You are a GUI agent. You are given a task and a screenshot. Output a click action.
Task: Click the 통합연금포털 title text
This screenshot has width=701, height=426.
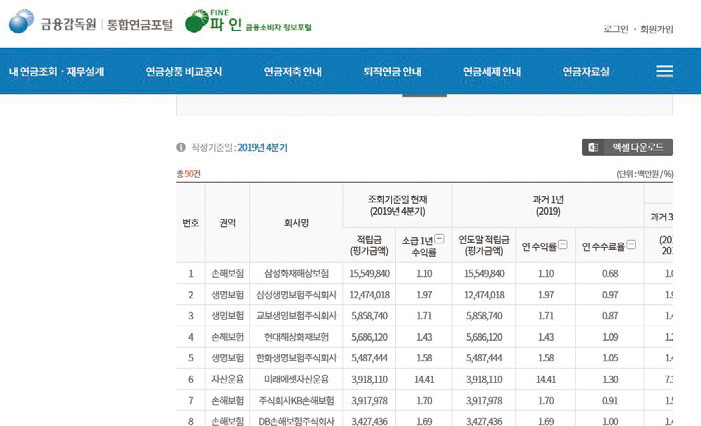click(139, 24)
